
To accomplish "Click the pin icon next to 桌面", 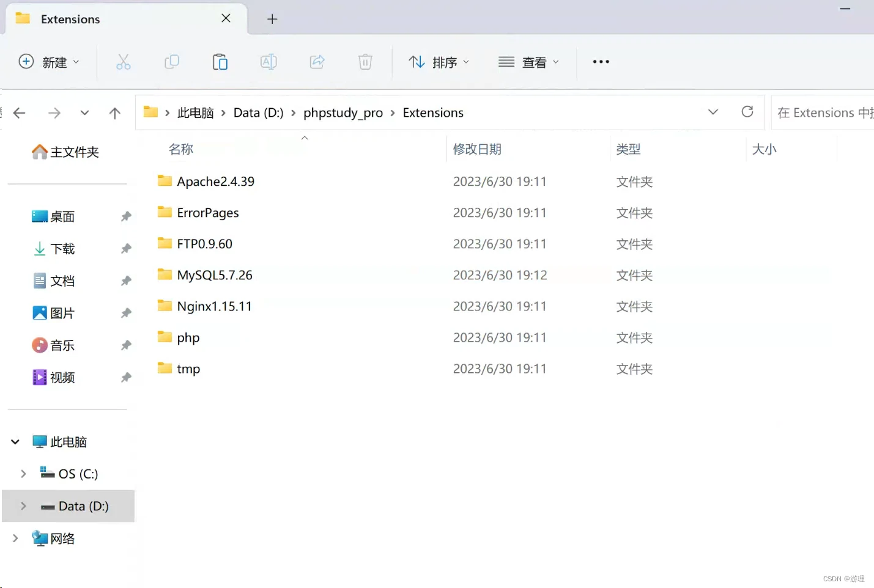I will click(x=126, y=216).
